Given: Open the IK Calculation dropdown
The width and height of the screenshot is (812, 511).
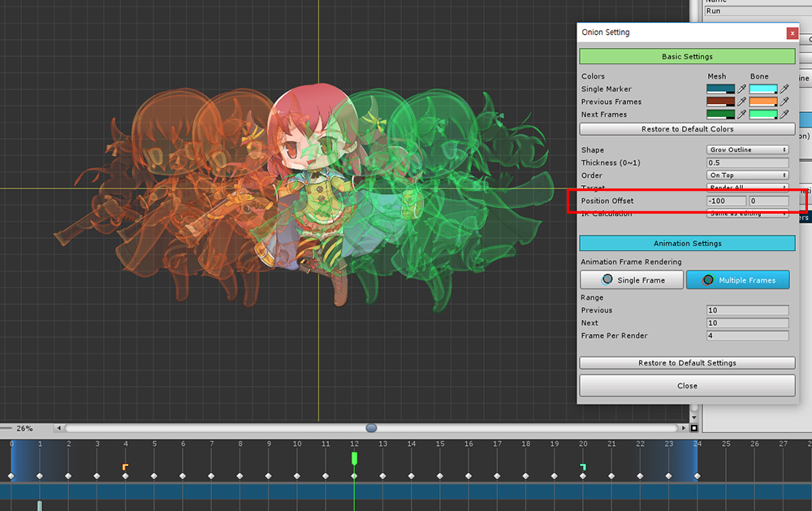Looking at the screenshot, I should [x=748, y=213].
